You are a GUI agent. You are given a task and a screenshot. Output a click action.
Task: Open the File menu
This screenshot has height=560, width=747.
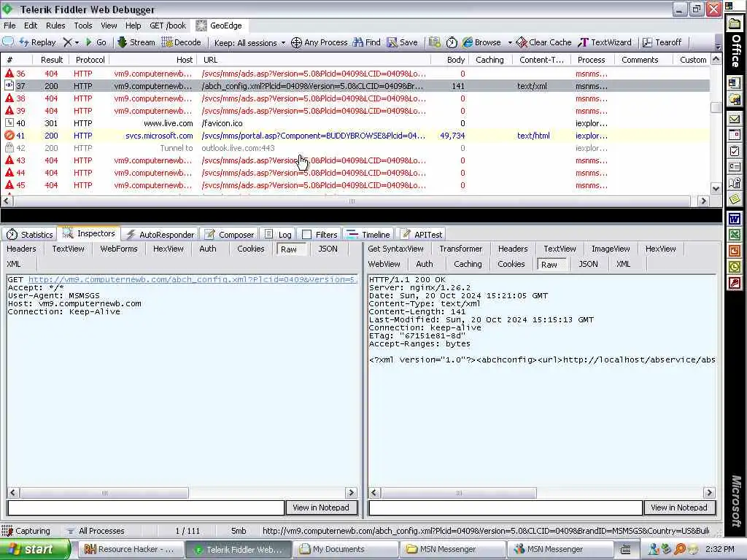pyautogui.click(x=9, y=26)
